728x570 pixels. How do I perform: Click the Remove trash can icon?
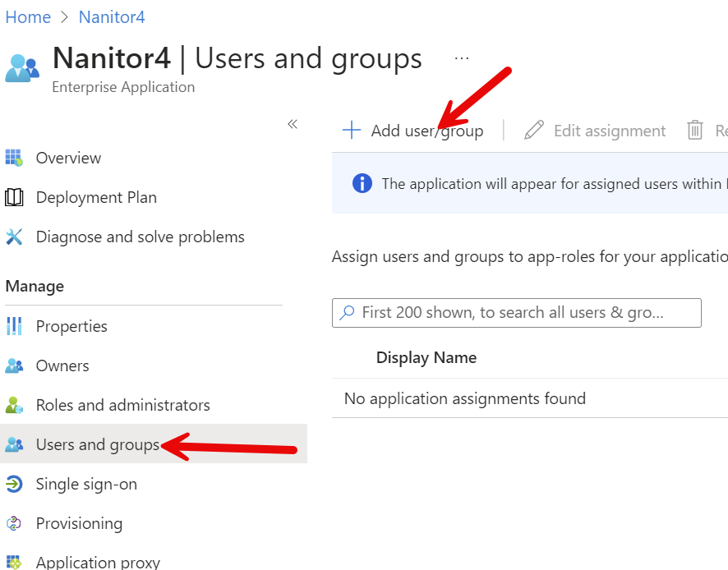(694, 130)
